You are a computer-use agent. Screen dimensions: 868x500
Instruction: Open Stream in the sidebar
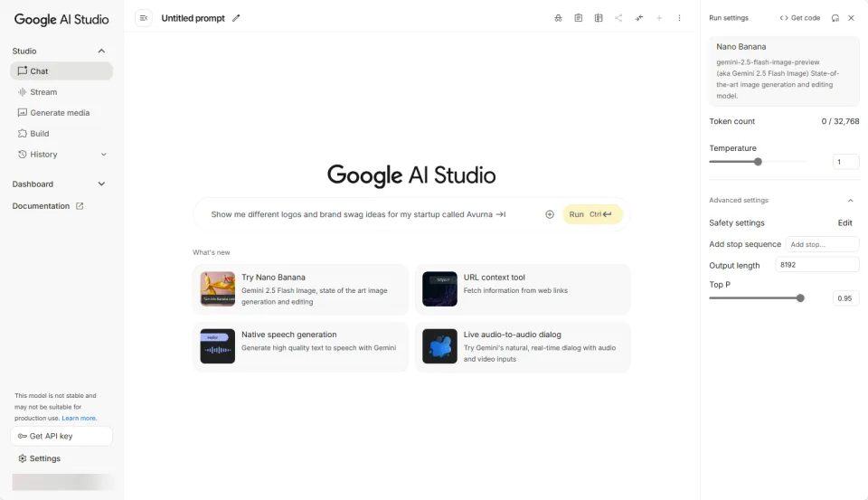click(x=61, y=92)
